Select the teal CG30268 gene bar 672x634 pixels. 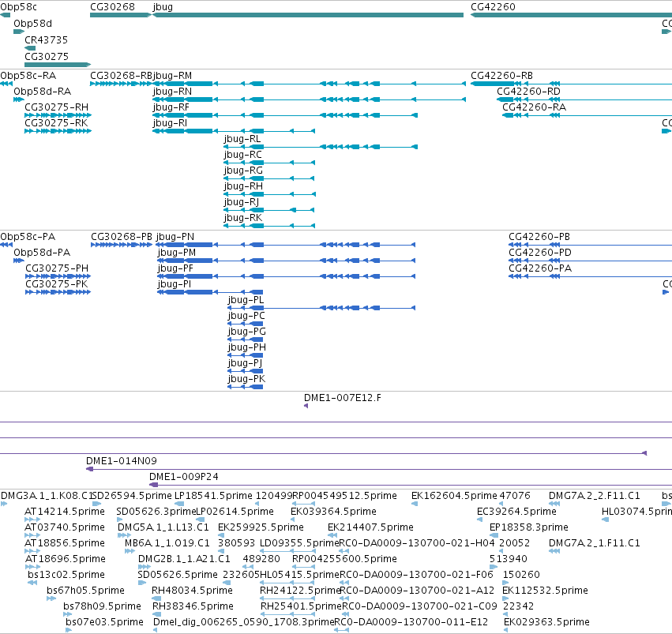(121, 15)
